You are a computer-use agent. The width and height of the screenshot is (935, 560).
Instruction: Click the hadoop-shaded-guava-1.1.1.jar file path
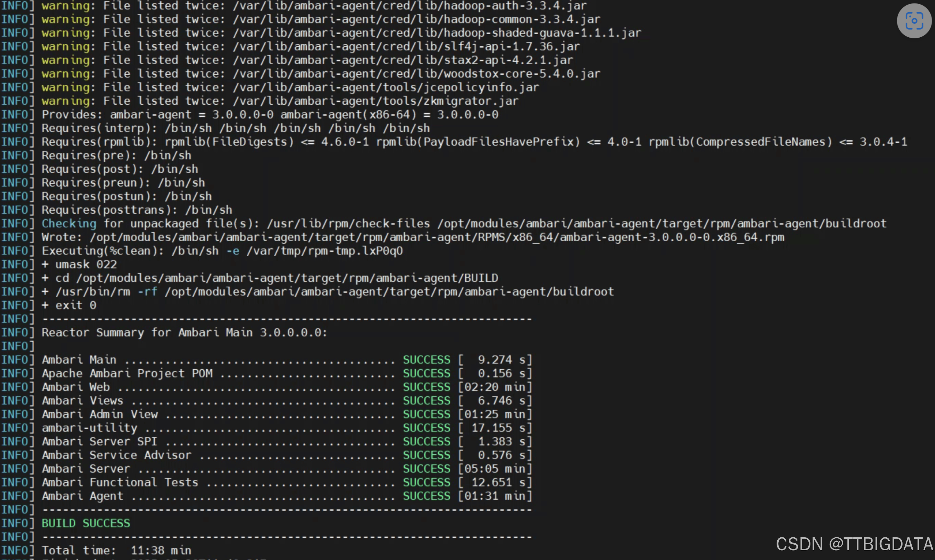[x=437, y=33]
